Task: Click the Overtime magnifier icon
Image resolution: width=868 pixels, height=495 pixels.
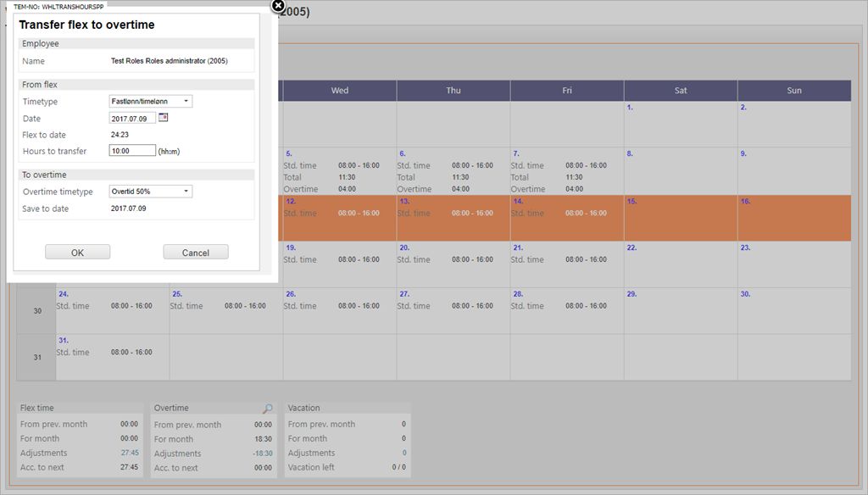Action: 268,409
